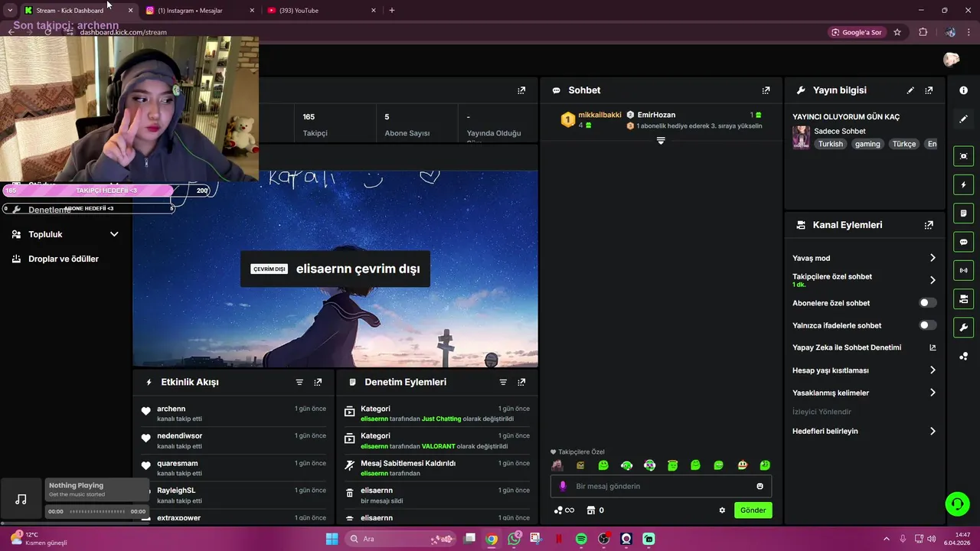Click the dots icon at sidebar bottom
This screenshot has width=980, height=551.
point(963,357)
